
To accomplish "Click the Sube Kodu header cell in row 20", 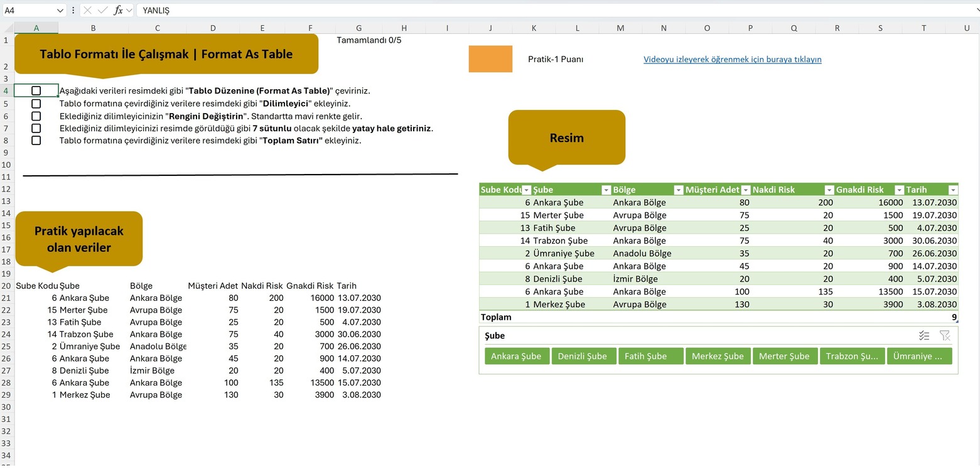I will (36, 286).
